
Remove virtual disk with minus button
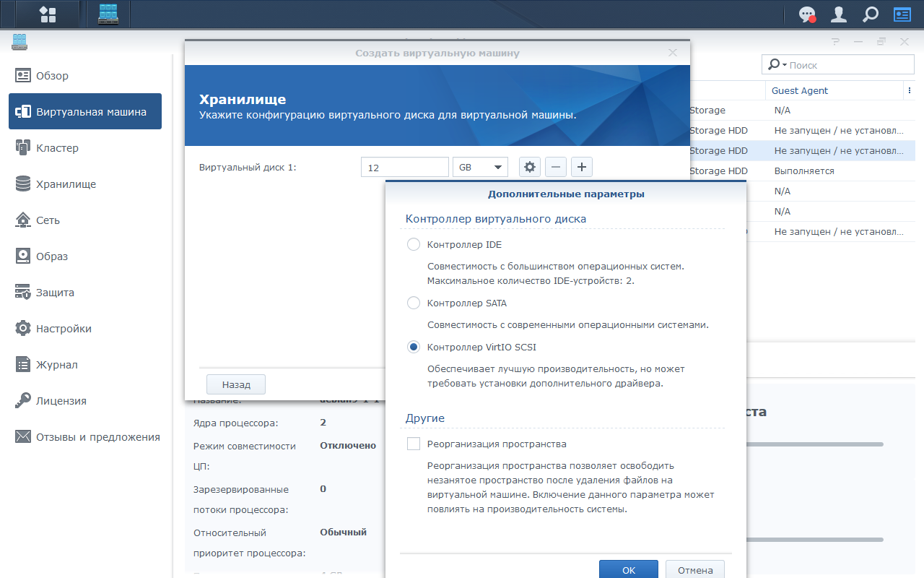555,167
